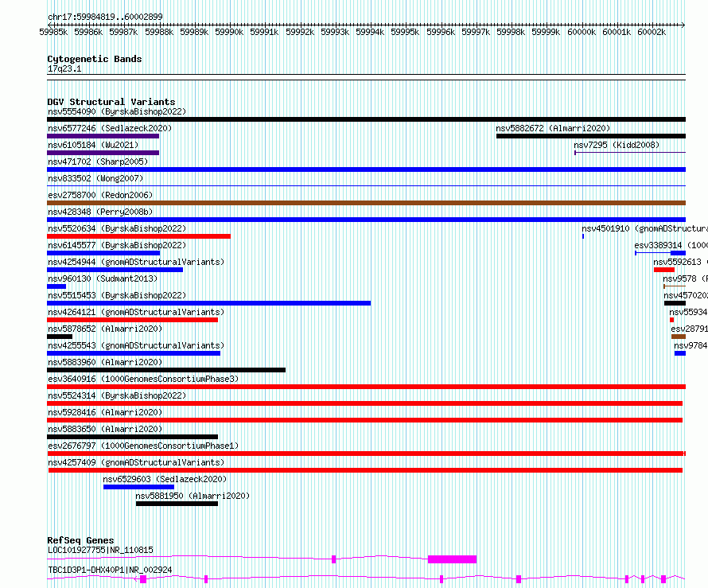
Task: Select the nsv4255543 gnomAD variant label
Action: [136, 345]
